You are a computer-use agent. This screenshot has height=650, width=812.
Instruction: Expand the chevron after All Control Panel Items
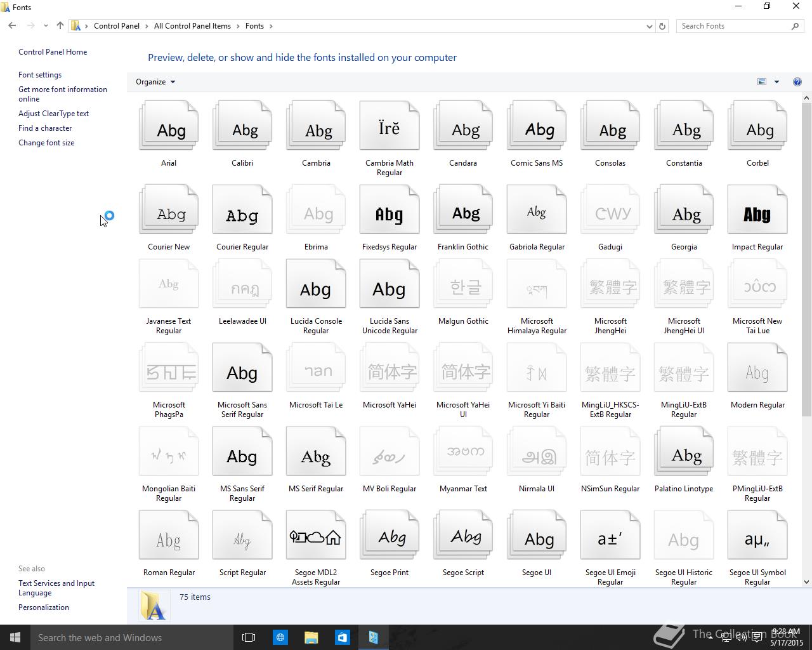238,26
